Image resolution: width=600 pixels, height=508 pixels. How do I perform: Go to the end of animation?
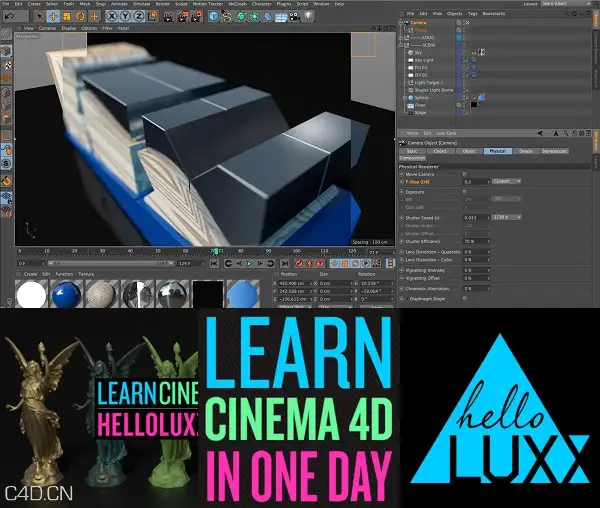[x=284, y=264]
